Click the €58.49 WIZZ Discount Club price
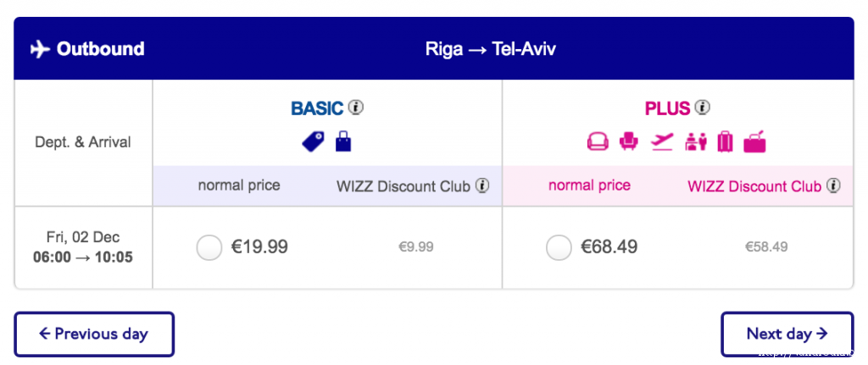868x365 pixels. (766, 247)
